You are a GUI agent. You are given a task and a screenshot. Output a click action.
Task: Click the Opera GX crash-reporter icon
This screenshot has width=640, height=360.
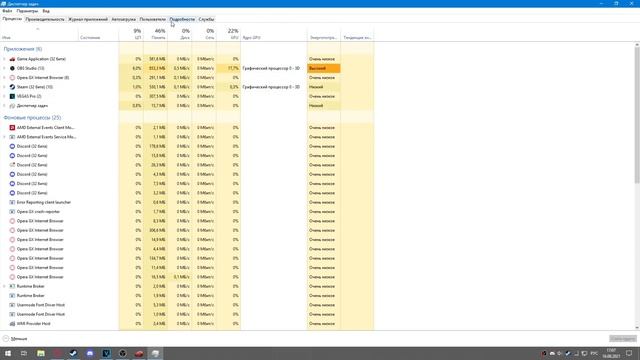[x=12, y=212]
